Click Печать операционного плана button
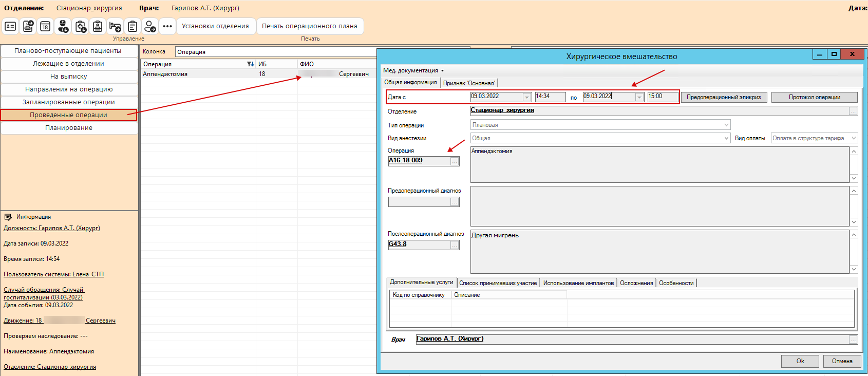This screenshot has width=868, height=376. coord(310,26)
